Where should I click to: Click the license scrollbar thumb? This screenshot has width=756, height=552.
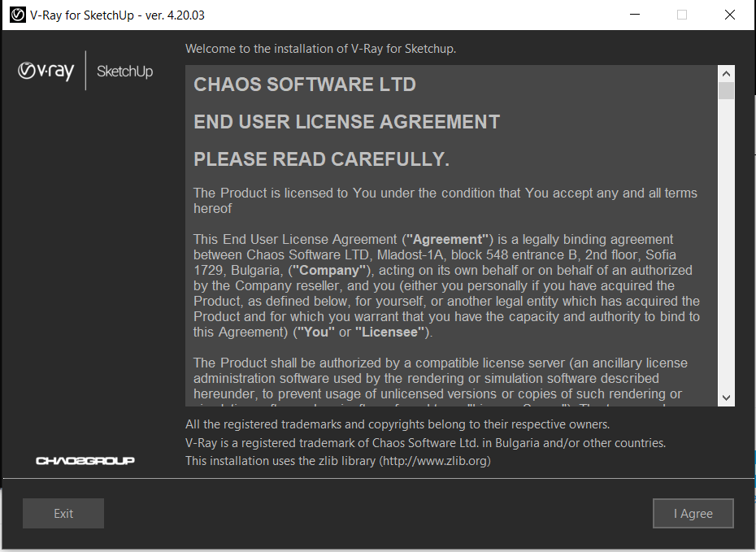point(726,90)
